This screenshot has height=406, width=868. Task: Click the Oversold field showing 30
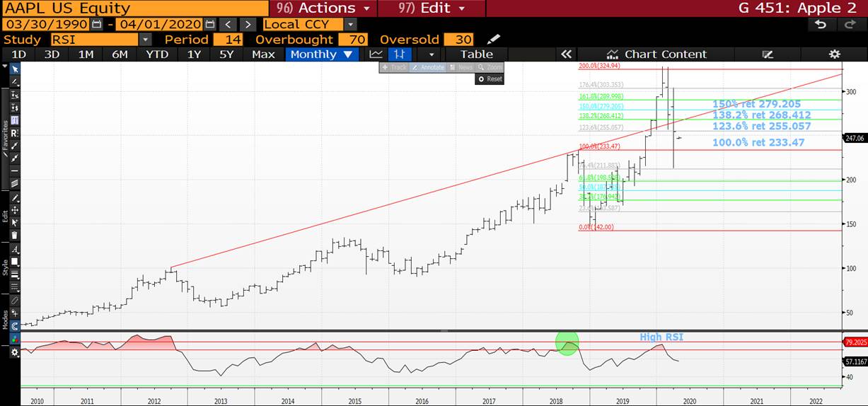point(458,40)
